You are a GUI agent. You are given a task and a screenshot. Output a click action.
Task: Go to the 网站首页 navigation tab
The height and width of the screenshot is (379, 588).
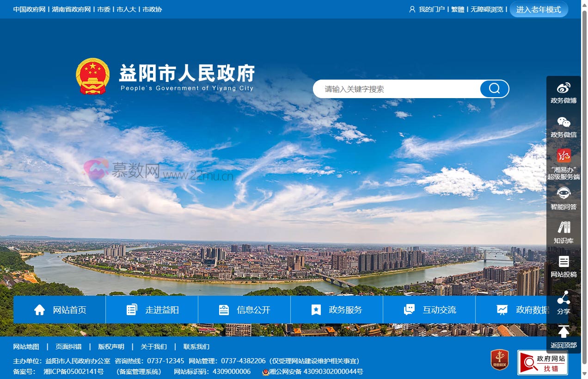click(x=60, y=310)
